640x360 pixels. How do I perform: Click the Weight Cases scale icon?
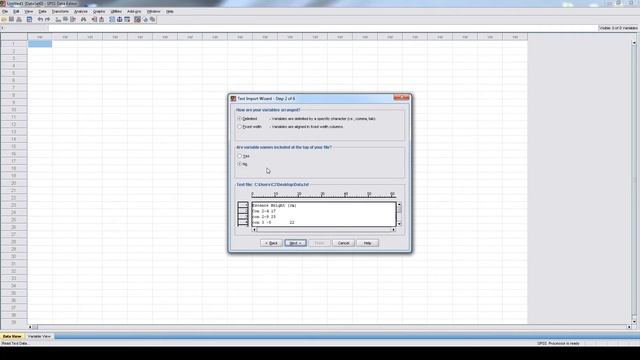pos(120,19)
